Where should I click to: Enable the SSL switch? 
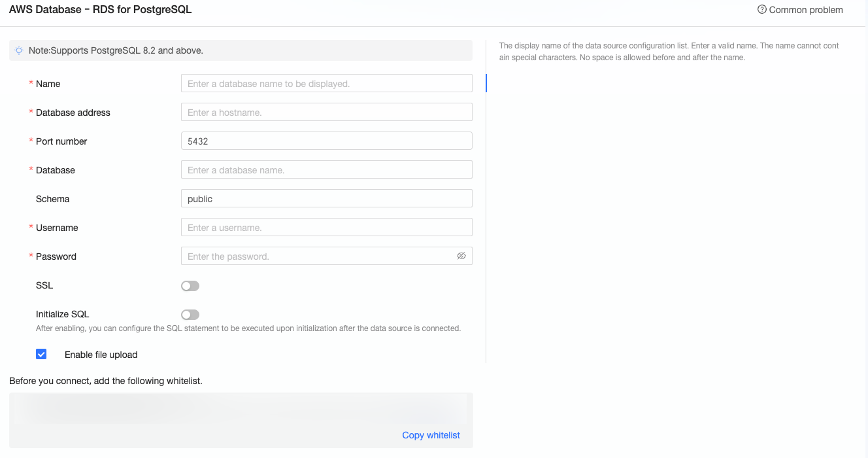(x=190, y=286)
